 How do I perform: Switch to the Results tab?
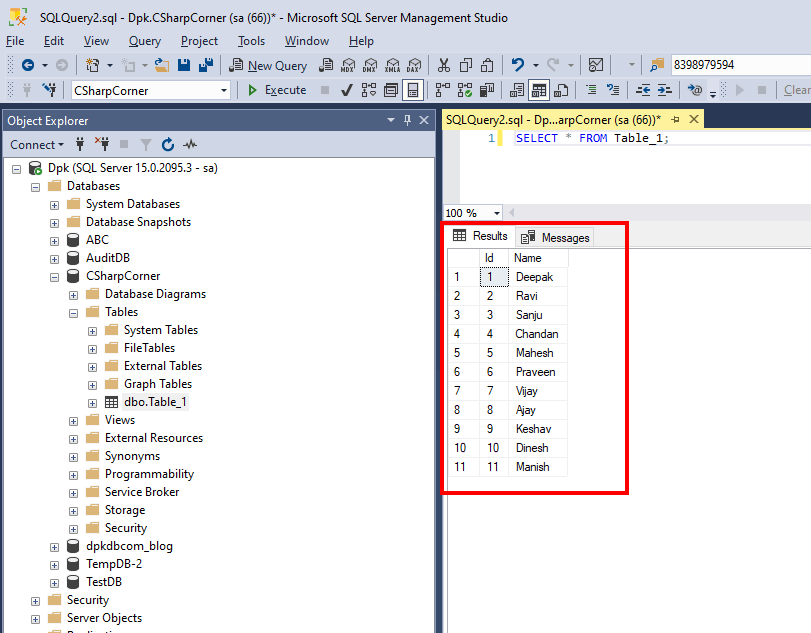tap(480, 236)
